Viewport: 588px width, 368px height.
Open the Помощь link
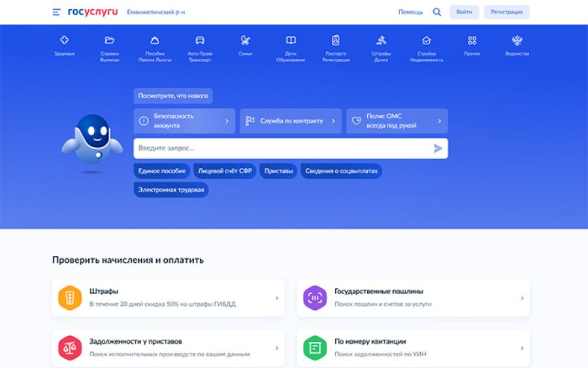[x=411, y=12]
